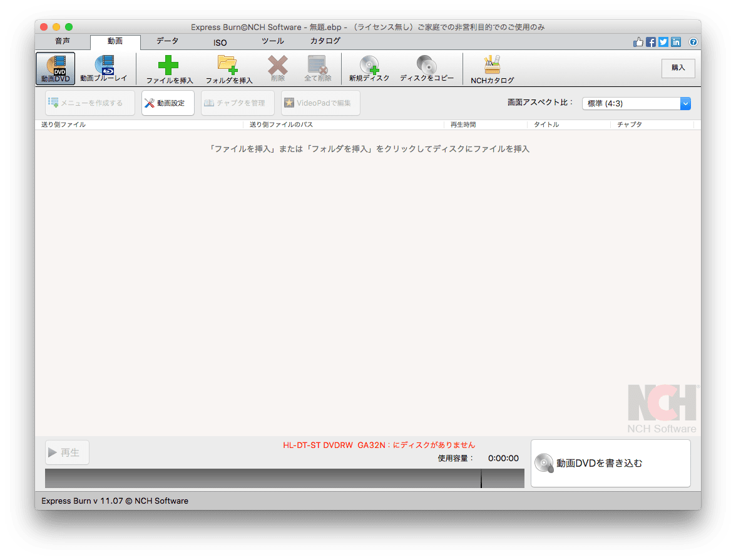
Task: Share on Twitter icon
Action: tap(663, 43)
